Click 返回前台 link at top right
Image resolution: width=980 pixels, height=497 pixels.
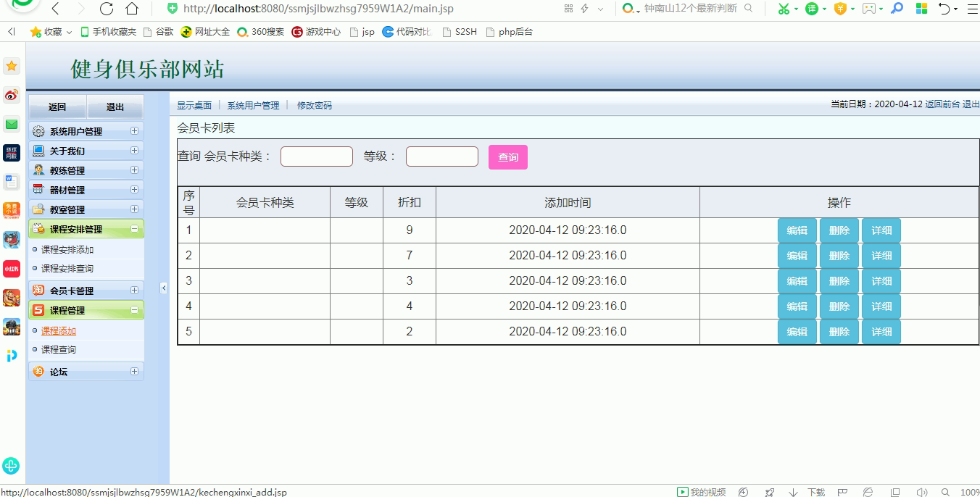pyautogui.click(x=942, y=104)
